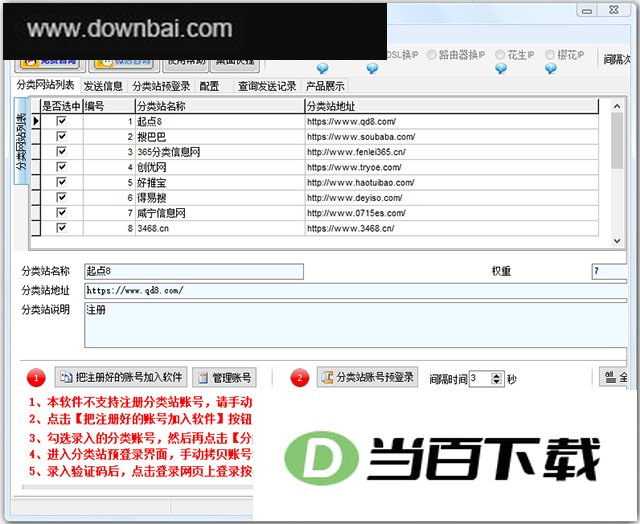Open the 发送信息 tab

103,86
